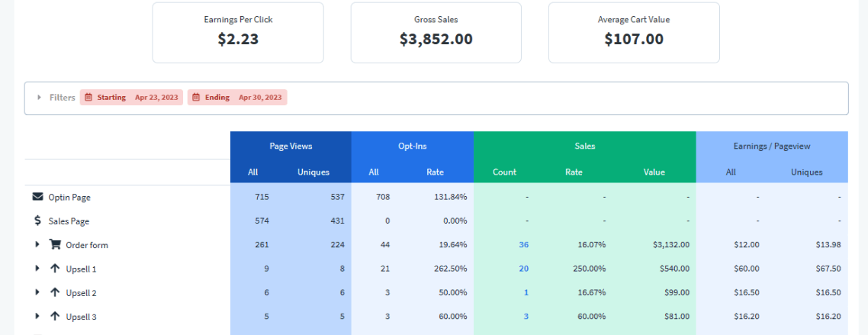Click the up arrow icon for Upsell 2

coord(55,292)
